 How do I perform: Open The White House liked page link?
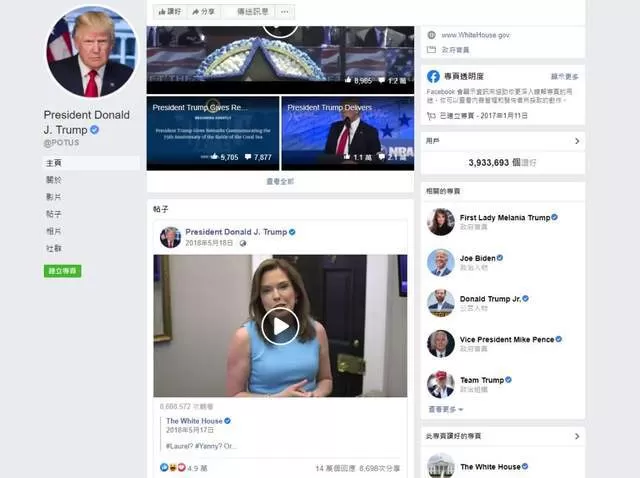[490, 467]
